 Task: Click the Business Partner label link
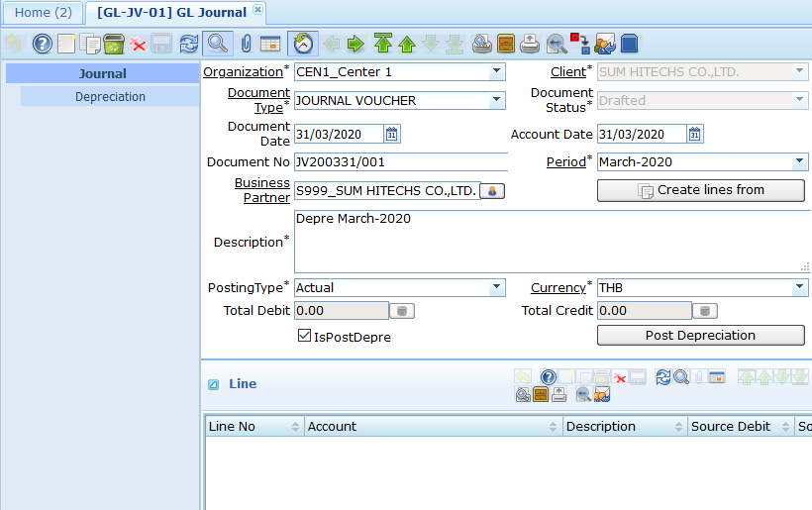pos(262,190)
